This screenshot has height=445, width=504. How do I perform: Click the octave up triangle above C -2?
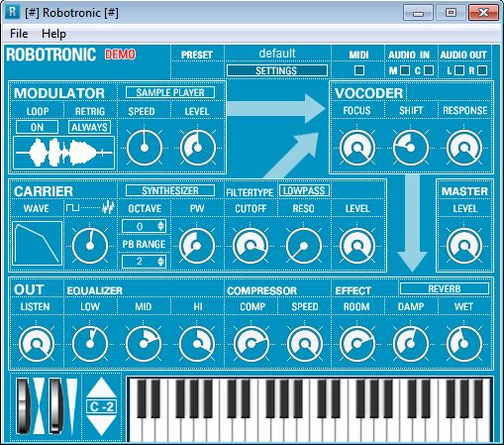tap(101, 389)
